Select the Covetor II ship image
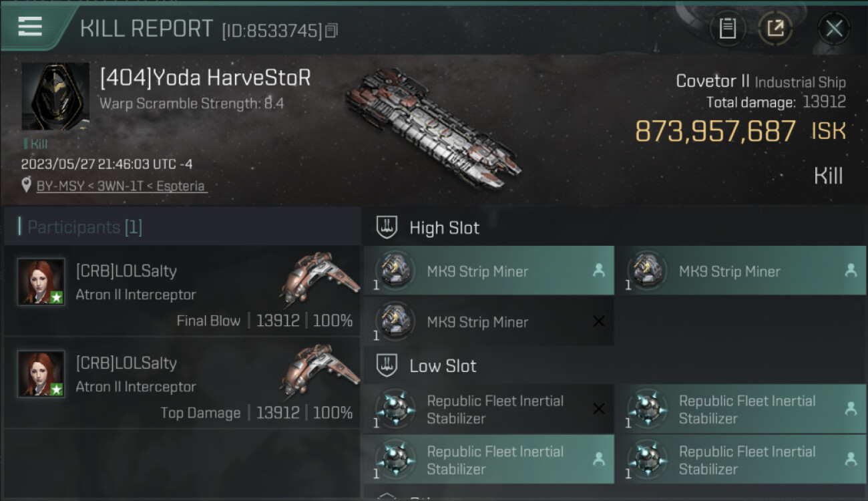Image resolution: width=868 pixels, height=501 pixels. coord(433,127)
